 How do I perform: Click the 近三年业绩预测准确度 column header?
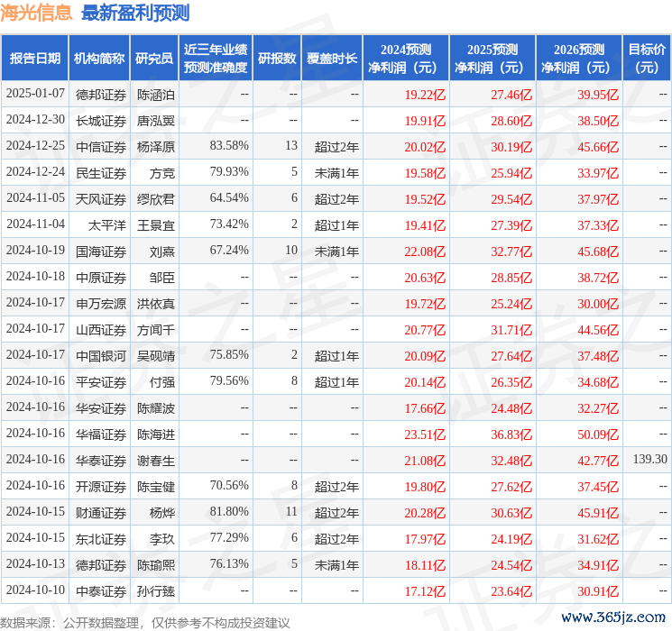(216, 59)
